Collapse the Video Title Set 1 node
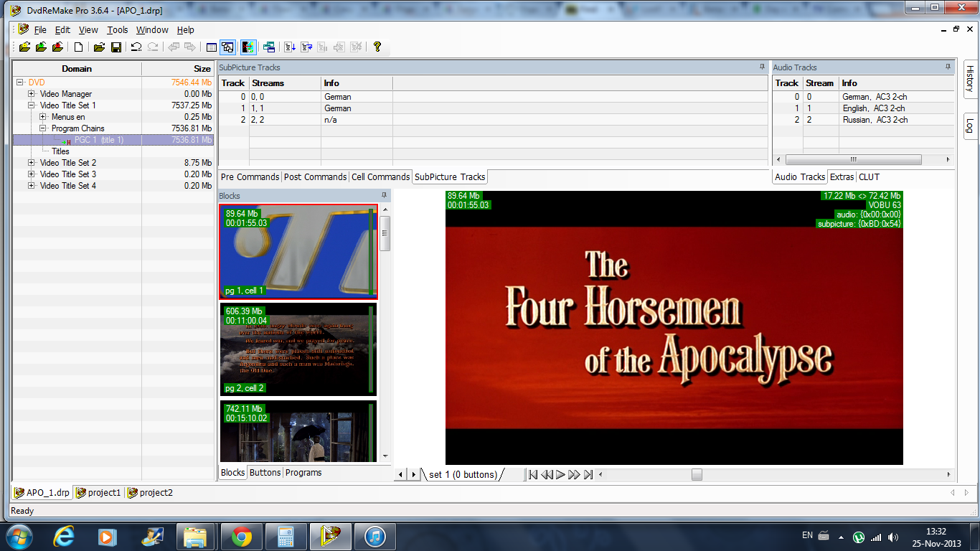 (x=32, y=105)
